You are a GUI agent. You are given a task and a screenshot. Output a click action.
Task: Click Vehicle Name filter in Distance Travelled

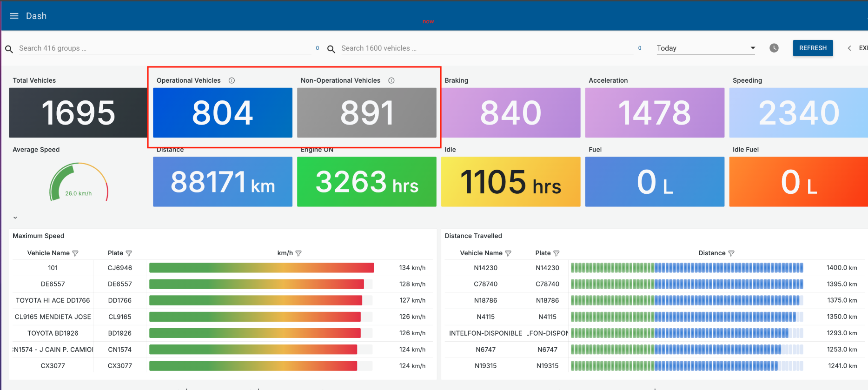coord(508,253)
